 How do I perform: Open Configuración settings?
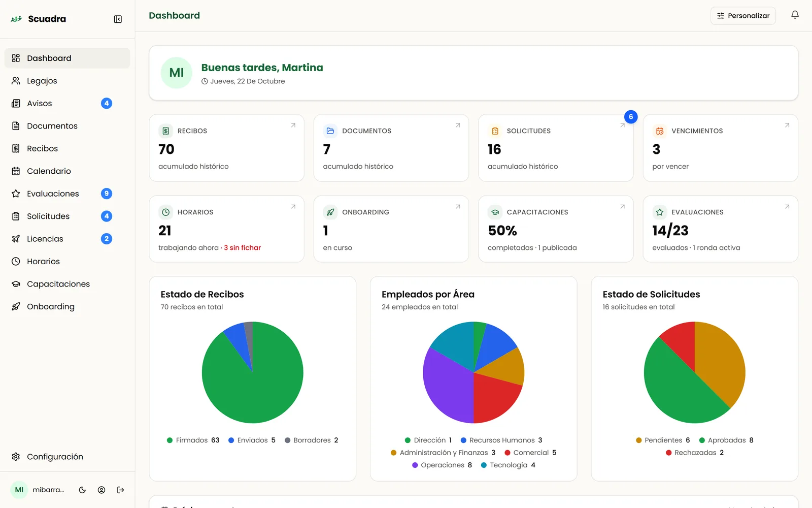[67, 457]
